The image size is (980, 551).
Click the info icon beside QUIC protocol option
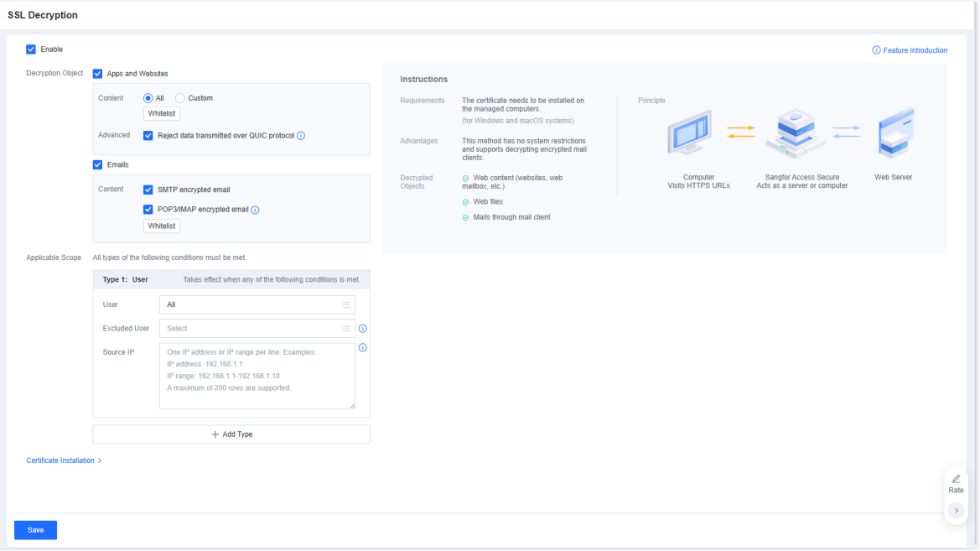click(301, 136)
